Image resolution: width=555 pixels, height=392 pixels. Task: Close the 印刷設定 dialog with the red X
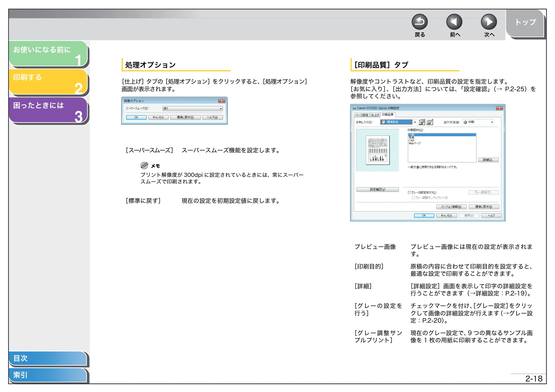[x=500, y=108]
